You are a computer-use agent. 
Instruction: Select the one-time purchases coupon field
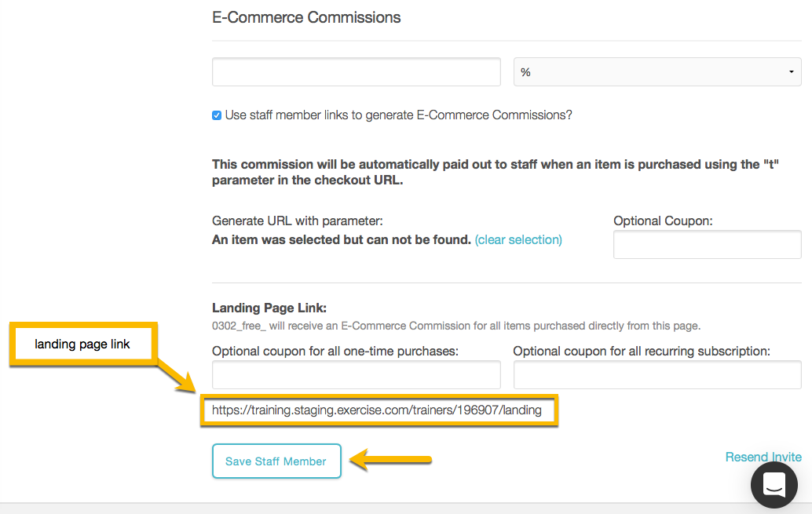[357, 375]
